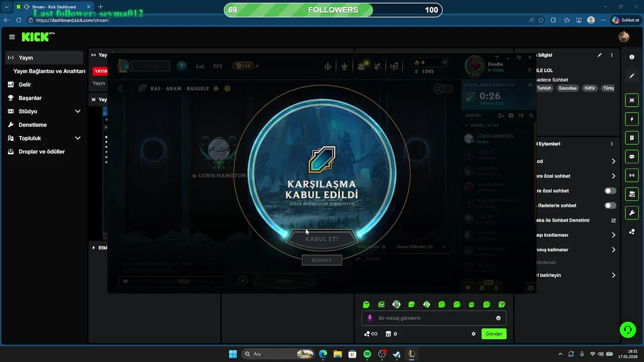The width and height of the screenshot is (644, 362).
Task: Open the crafting hammer icon in client
Action: pyautogui.click(x=378, y=66)
